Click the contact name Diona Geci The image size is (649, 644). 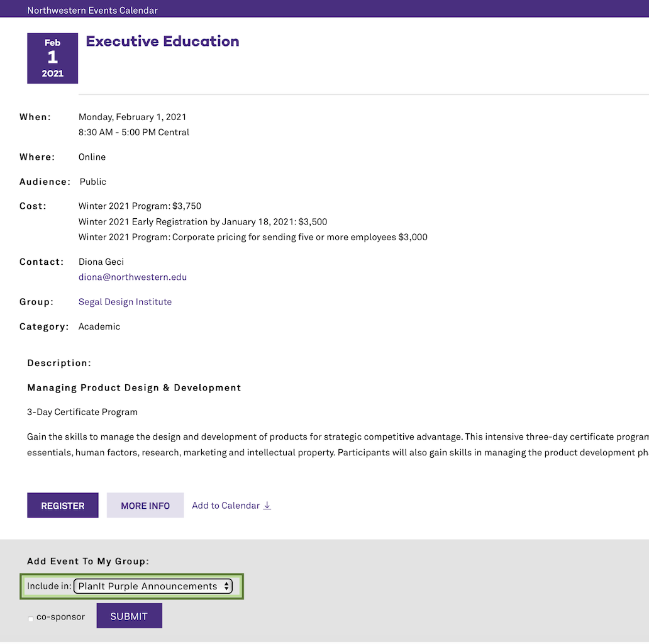tap(101, 262)
